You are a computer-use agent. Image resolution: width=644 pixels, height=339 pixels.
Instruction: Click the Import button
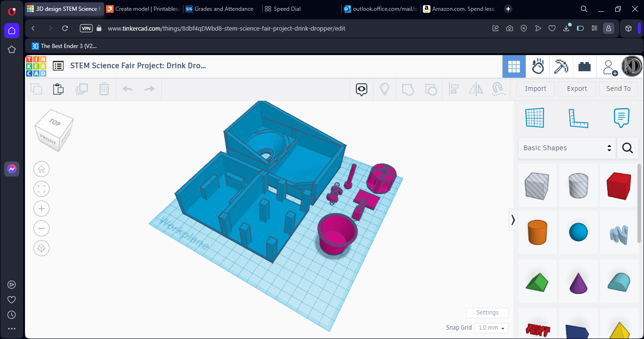[536, 89]
